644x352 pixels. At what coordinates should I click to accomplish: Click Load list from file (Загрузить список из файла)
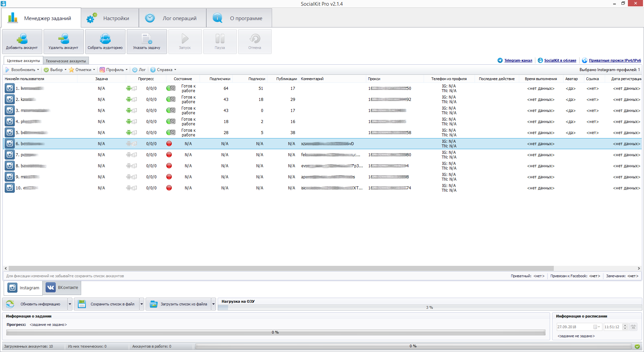178,304
